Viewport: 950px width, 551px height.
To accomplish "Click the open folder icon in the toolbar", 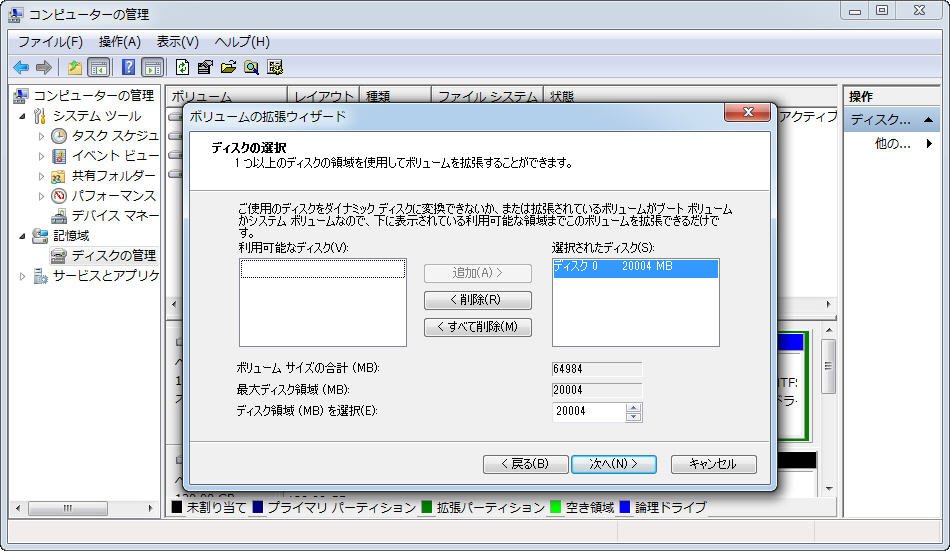I will click(x=228, y=67).
